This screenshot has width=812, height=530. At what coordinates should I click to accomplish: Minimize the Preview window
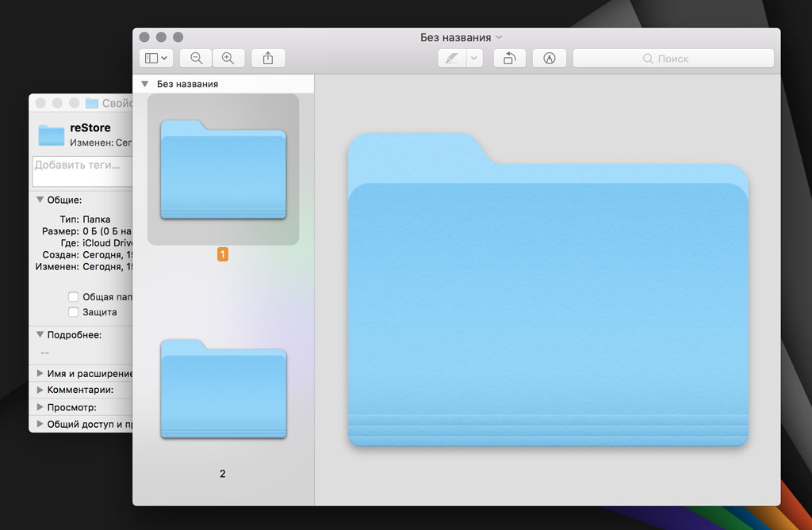click(x=161, y=37)
